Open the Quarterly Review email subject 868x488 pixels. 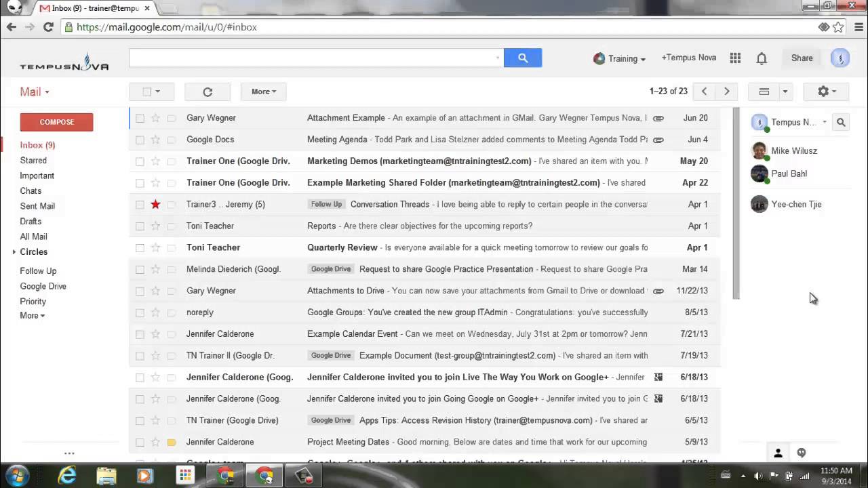342,247
